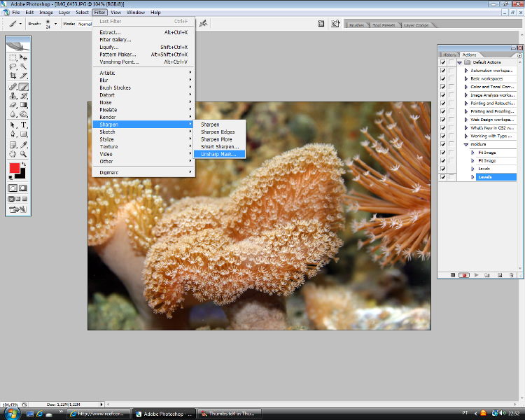Collapse the moldura action set
This screenshot has width=525, height=420.
coord(466,144)
